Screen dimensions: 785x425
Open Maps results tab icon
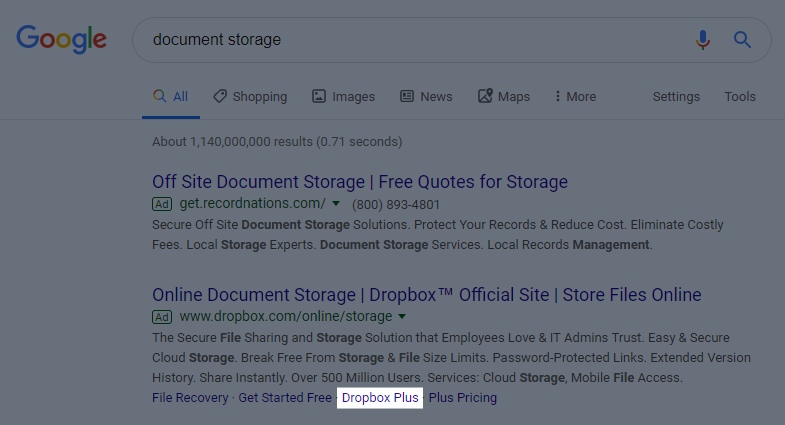tap(485, 96)
